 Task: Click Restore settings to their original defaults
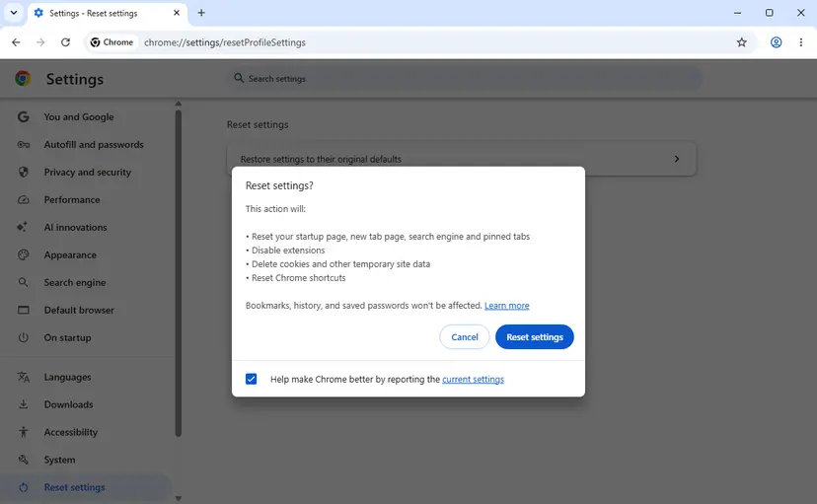(321, 159)
